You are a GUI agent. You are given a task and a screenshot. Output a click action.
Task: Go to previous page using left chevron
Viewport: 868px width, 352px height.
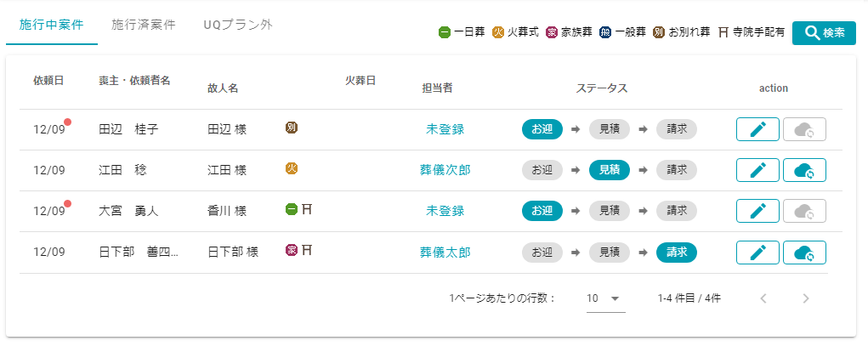pos(763,298)
